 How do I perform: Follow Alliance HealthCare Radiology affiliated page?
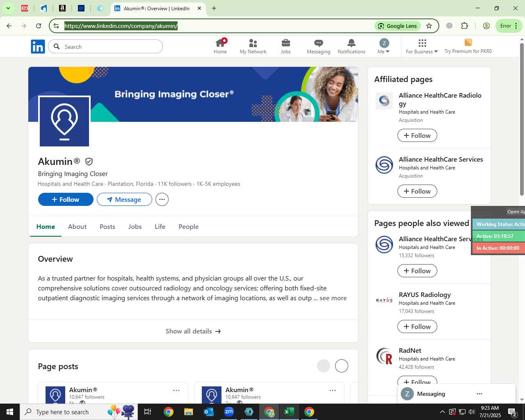click(417, 135)
